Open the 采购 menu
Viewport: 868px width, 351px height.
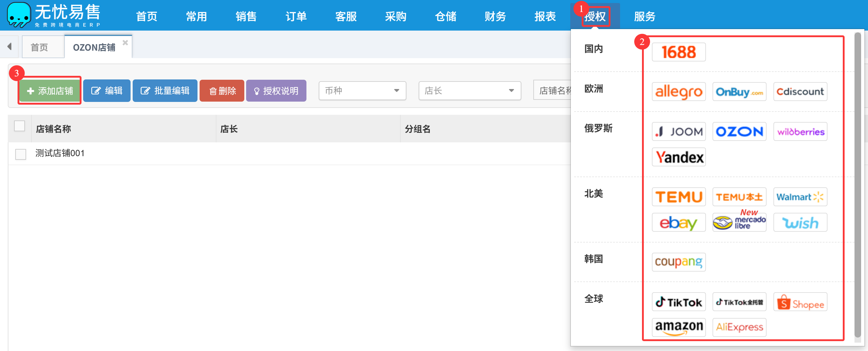coord(396,16)
